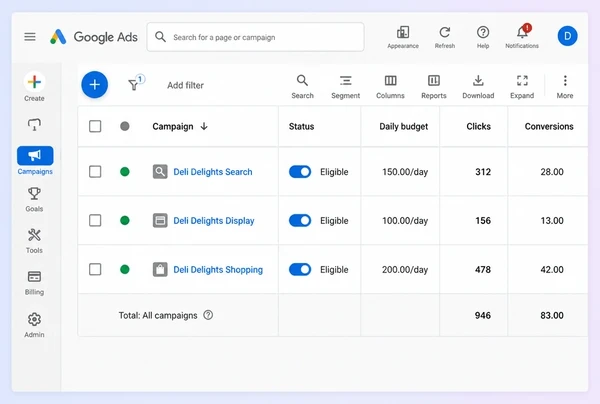Open Deli Delights Search campaign
Screen dimensions: 600x404
point(213,172)
